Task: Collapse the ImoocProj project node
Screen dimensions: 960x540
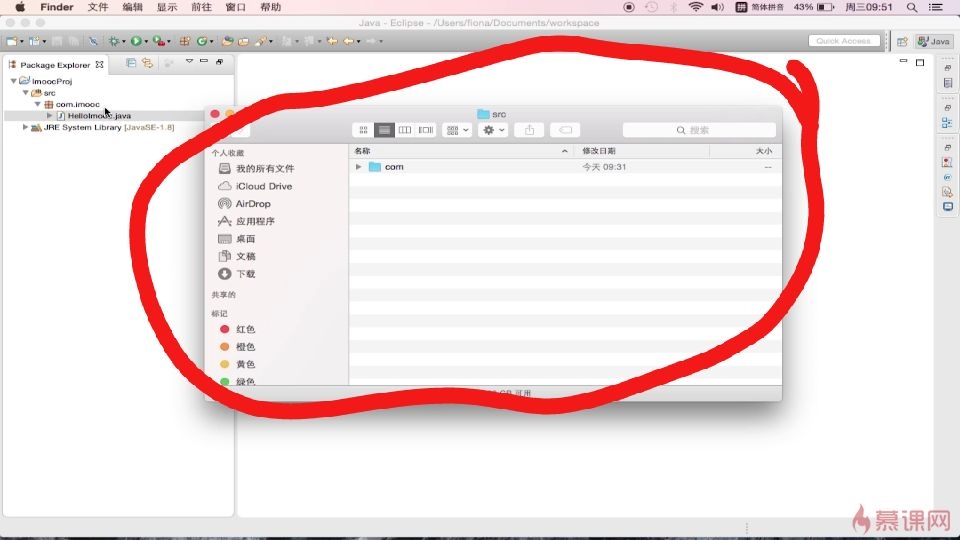Action: [13, 81]
